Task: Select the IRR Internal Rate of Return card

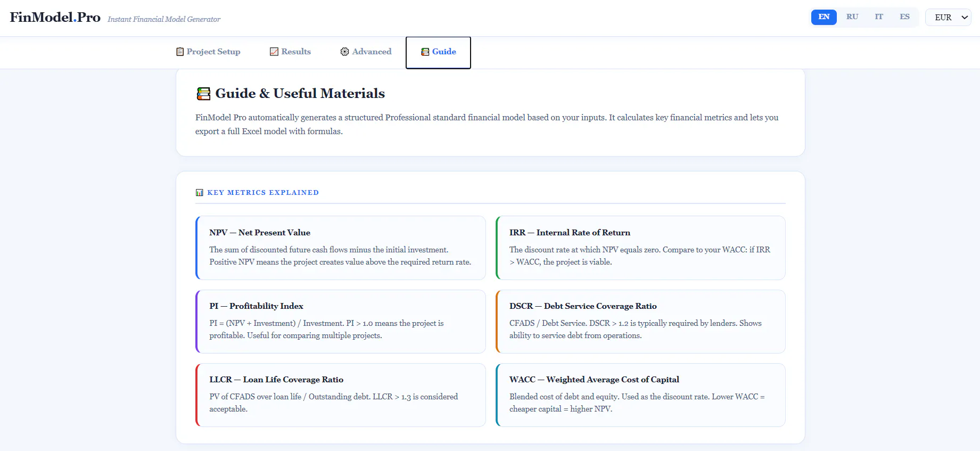Action: 640,248
